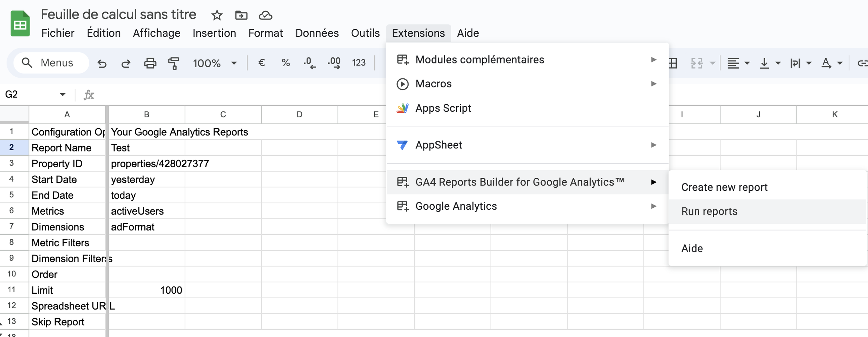The image size is (868, 337).
Task: Click the move to folder icon
Action: (241, 15)
